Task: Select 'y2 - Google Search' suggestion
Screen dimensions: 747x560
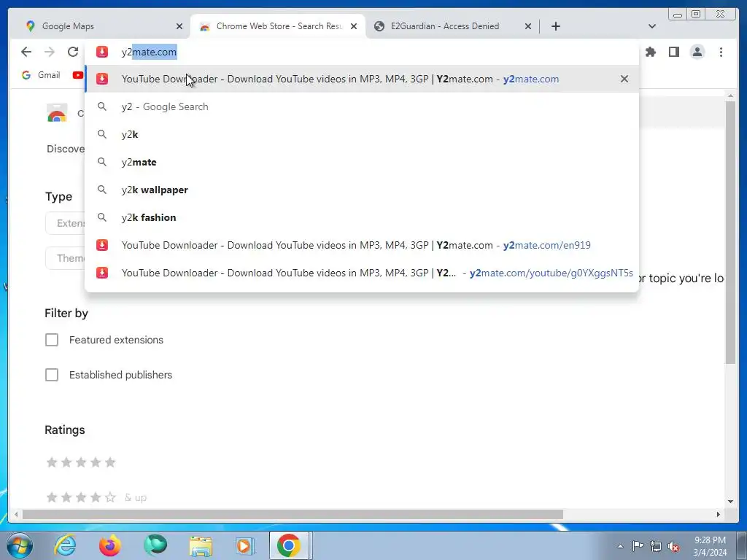Action: tap(362, 106)
